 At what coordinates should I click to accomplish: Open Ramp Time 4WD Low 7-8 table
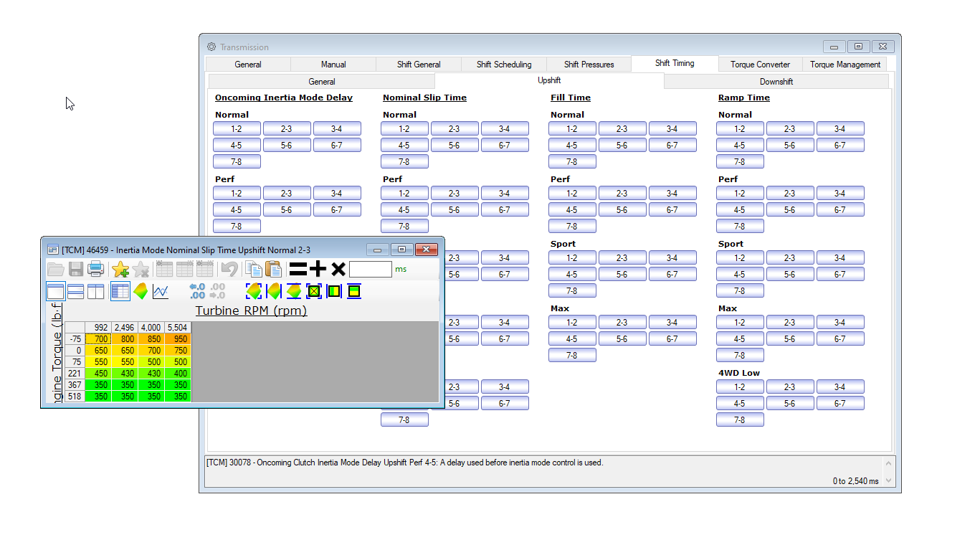[x=739, y=420]
